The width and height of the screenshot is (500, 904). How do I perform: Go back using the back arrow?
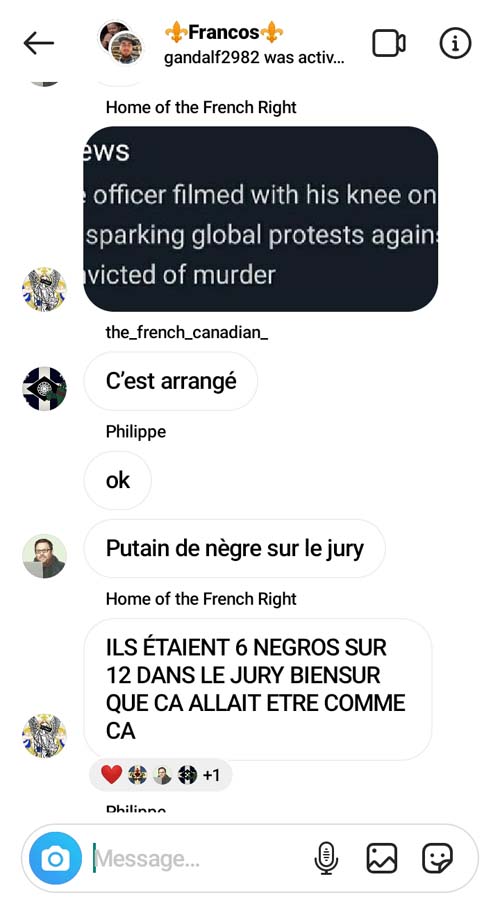pos(39,43)
